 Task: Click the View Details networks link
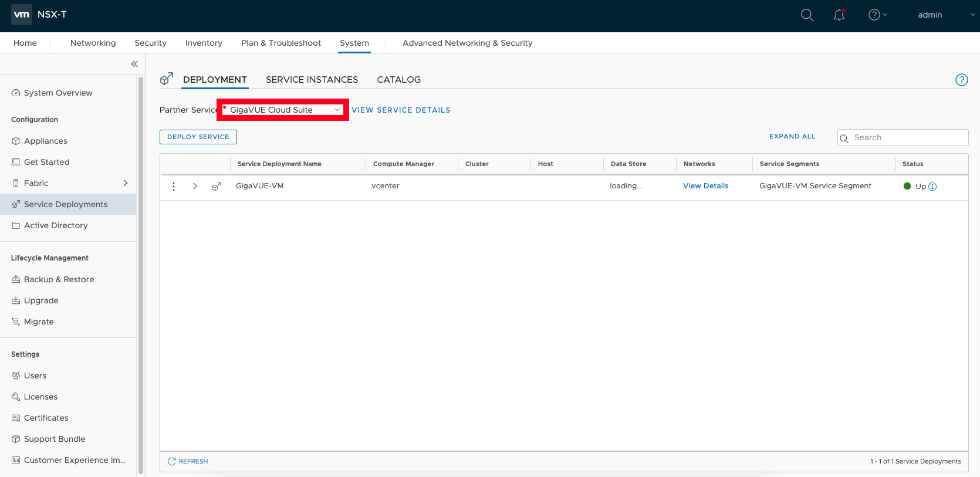pyautogui.click(x=705, y=186)
